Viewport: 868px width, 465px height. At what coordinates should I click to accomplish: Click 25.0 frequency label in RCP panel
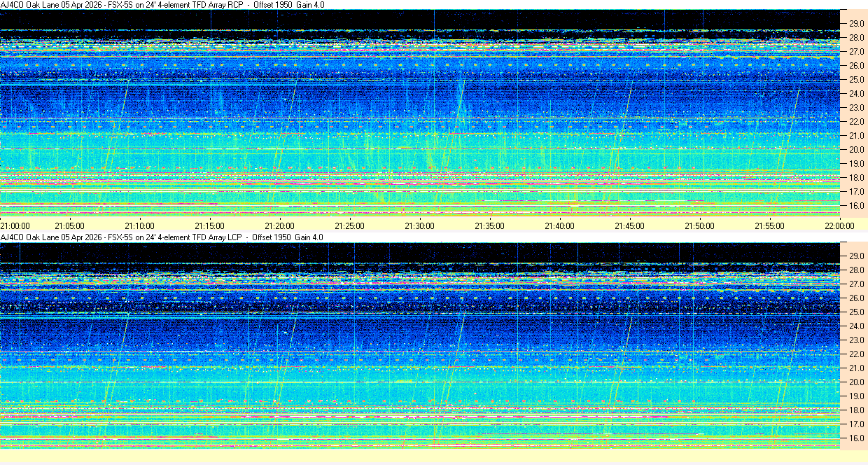(x=857, y=80)
